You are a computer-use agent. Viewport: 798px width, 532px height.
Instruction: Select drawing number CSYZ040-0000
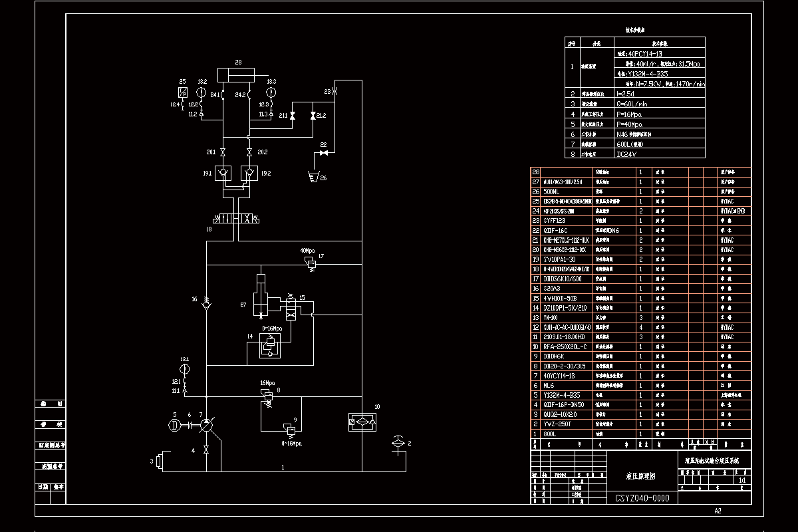click(642, 497)
